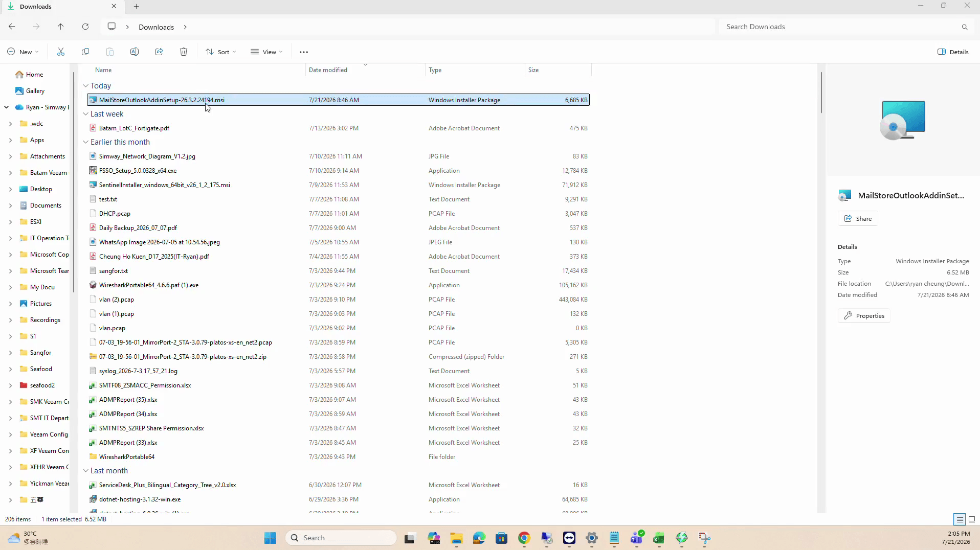
Task: Open Home in navigation pane
Action: pyautogui.click(x=34, y=75)
